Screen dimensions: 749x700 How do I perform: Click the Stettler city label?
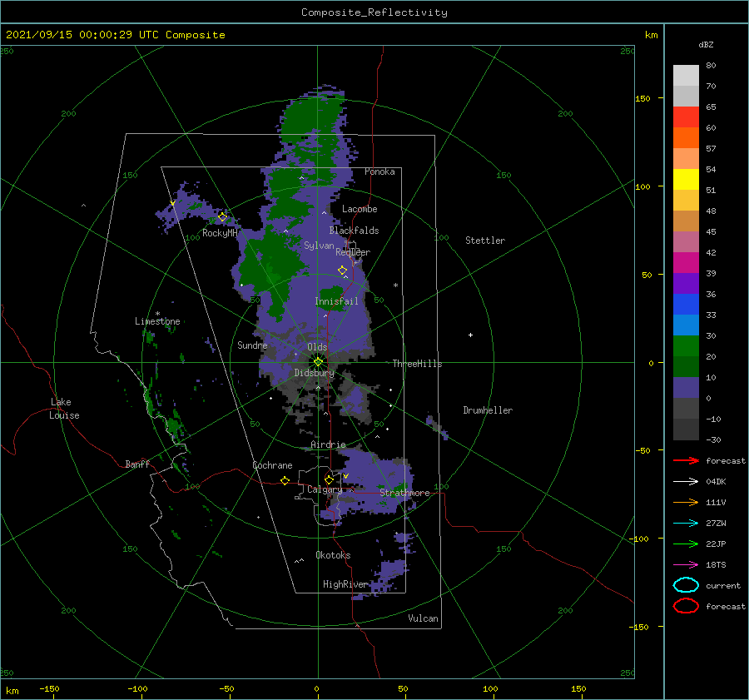[x=485, y=241]
